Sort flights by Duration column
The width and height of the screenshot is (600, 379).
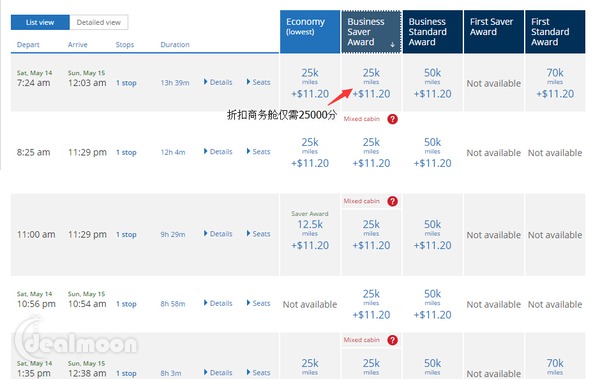pyautogui.click(x=175, y=44)
